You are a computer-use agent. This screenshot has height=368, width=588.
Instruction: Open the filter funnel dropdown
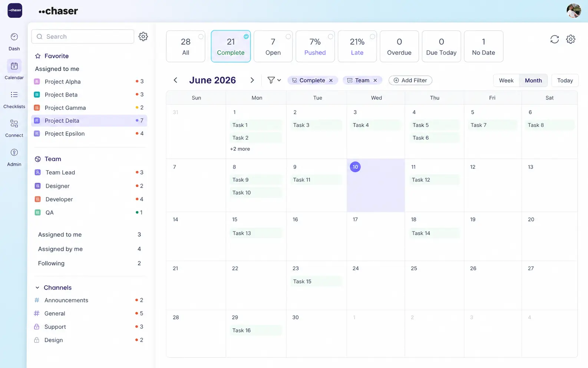[274, 80]
